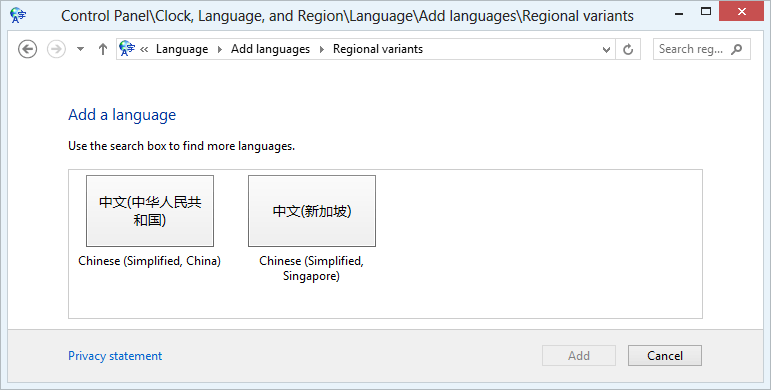This screenshot has height=390, width=771.
Task: Show hidden breadcrumb path via double chevron
Action: coord(144,49)
